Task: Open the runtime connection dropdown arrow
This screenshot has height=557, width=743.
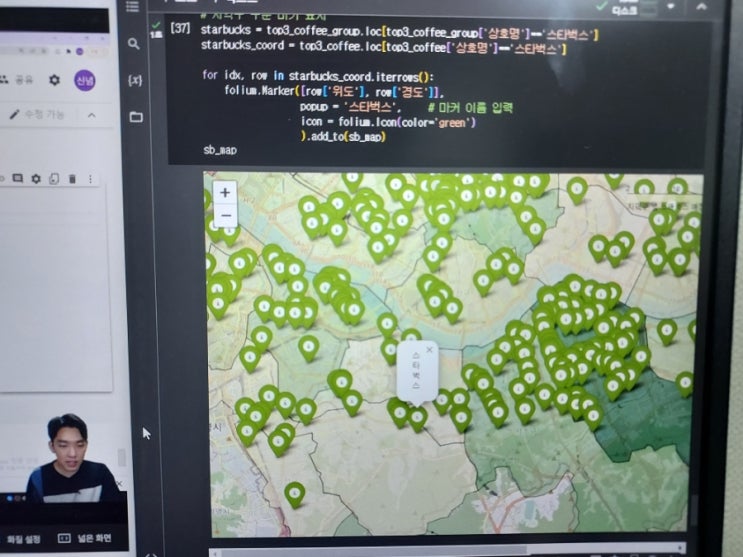Action: 671,7
